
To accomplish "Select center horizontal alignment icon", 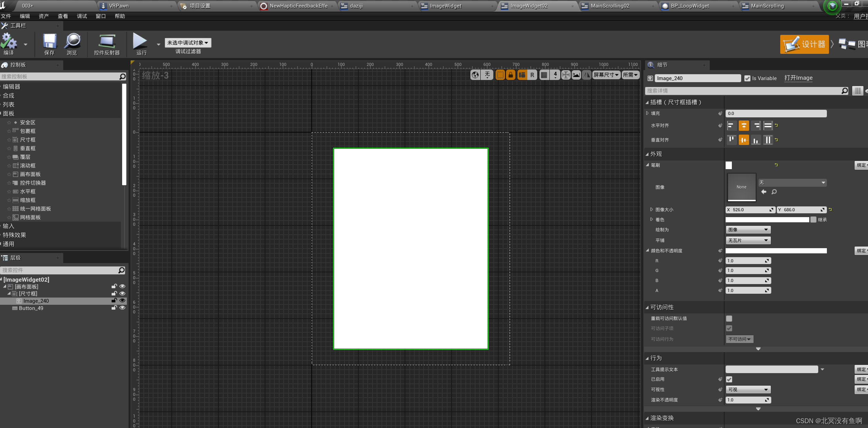I will [744, 126].
